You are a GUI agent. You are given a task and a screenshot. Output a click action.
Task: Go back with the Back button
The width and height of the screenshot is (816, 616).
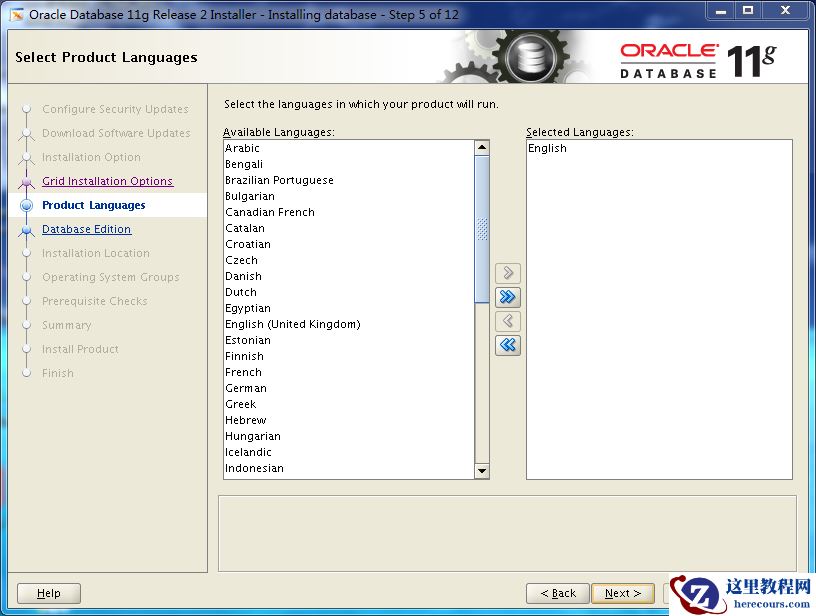tap(558, 593)
